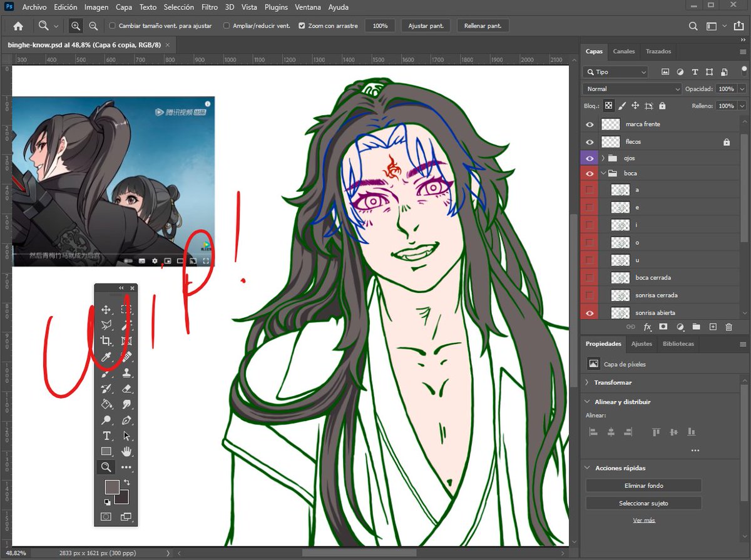751x560 pixels.
Task: Hide the 'sonrisa abierta' layer
Action: 590,312
